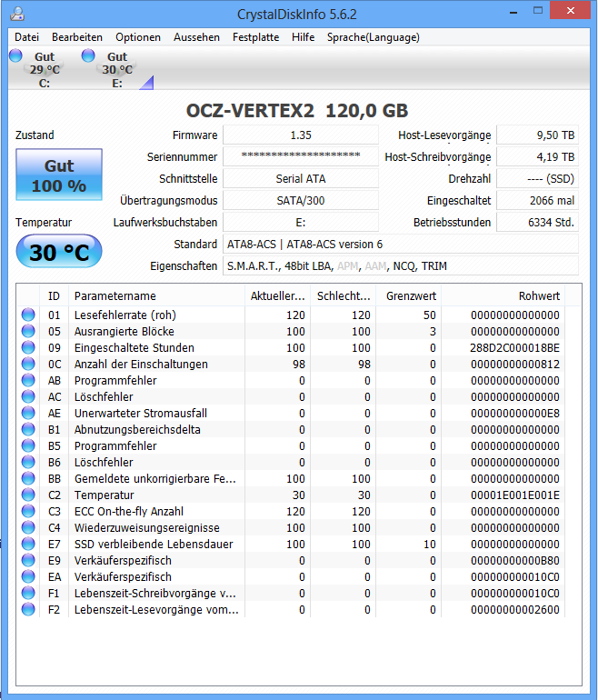Image resolution: width=598 pixels, height=700 pixels.
Task: Click the masked Seriennummer field
Action: click(x=301, y=156)
